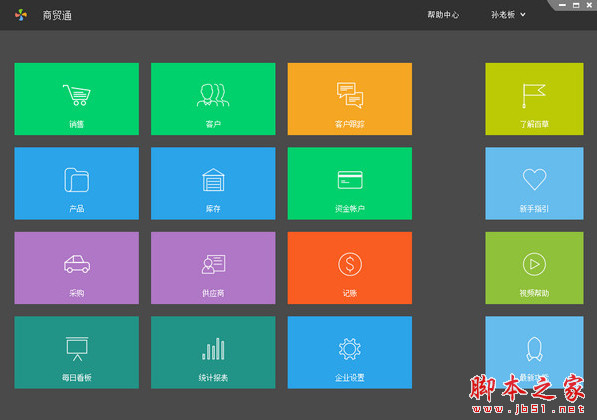Image resolution: width=597 pixels, height=420 pixels.
Task: Open the 每日看板 presentation board tile
Action: [x=77, y=353]
